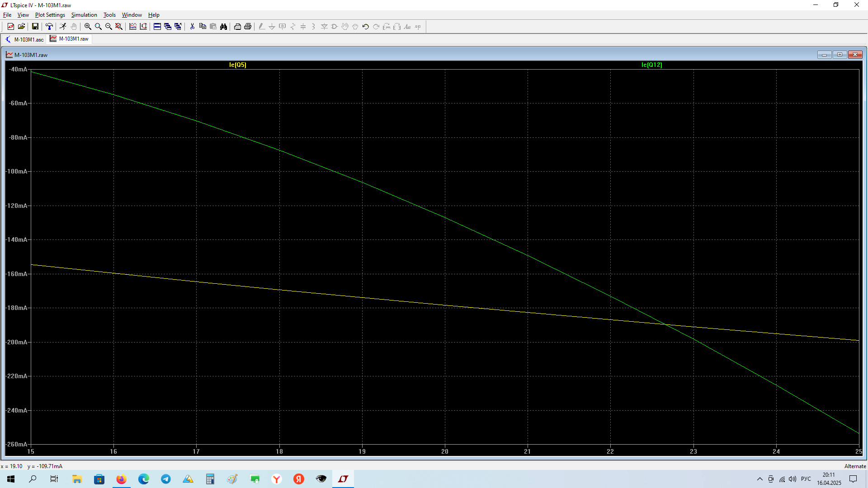Screen dimensions: 868x488
Task: Click the Save diskette icon
Action: (x=35, y=27)
